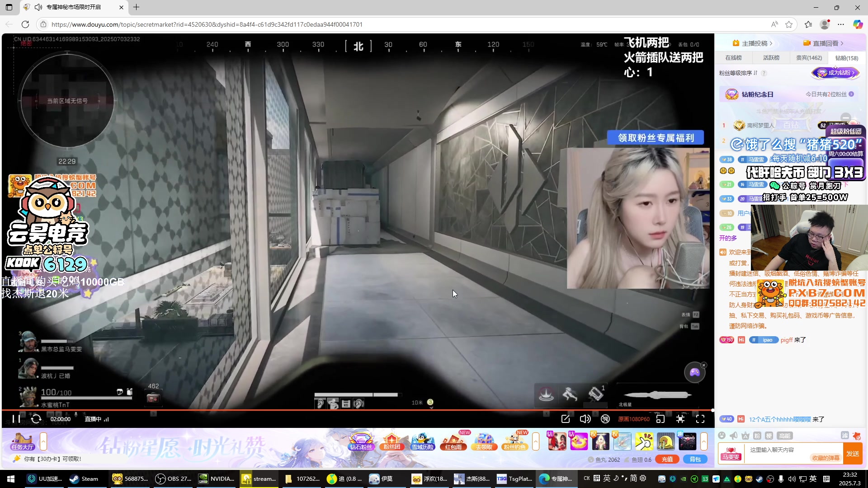868x488 pixels.
Task: Enter full screen mode
Action: coord(700,419)
